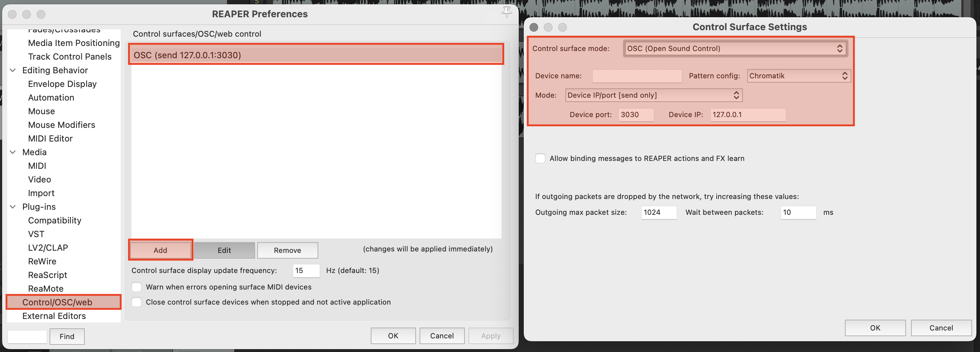
Task: Select OSC (send 127.0.0.1:3030) entry
Action: point(316,55)
